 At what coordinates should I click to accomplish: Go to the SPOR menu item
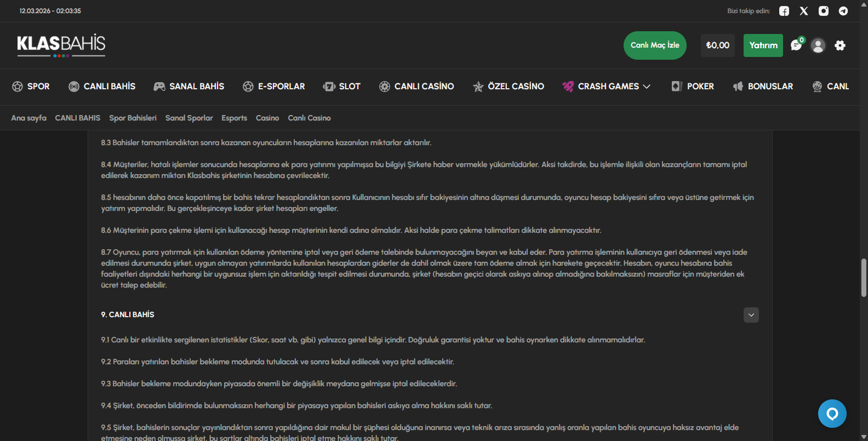tap(31, 87)
